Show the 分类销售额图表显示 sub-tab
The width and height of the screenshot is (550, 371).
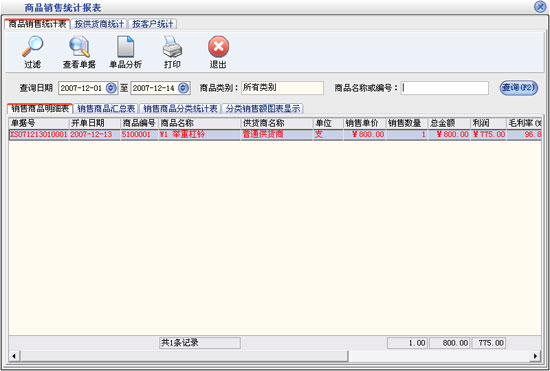click(263, 108)
